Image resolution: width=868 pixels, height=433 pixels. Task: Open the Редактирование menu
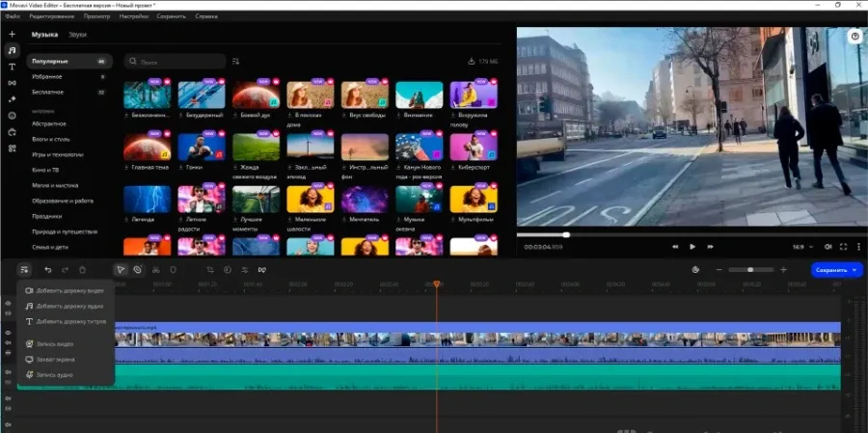pos(52,16)
